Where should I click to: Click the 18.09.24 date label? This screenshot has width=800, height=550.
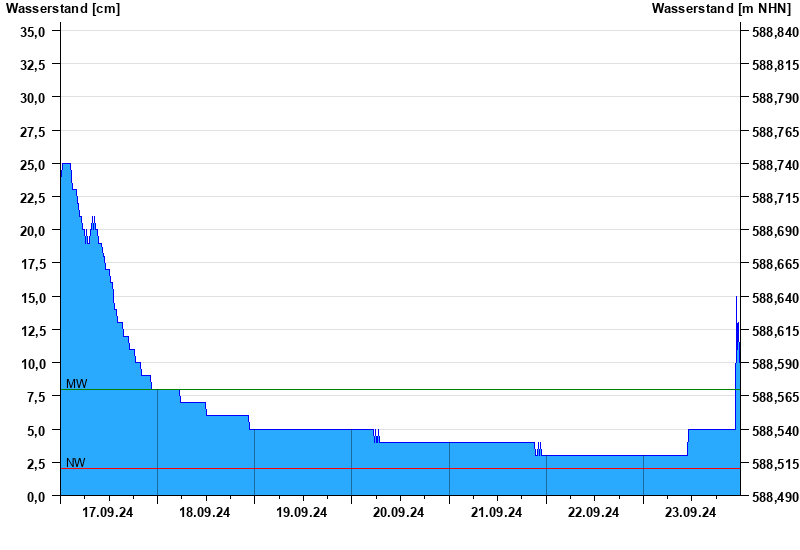(x=205, y=512)
